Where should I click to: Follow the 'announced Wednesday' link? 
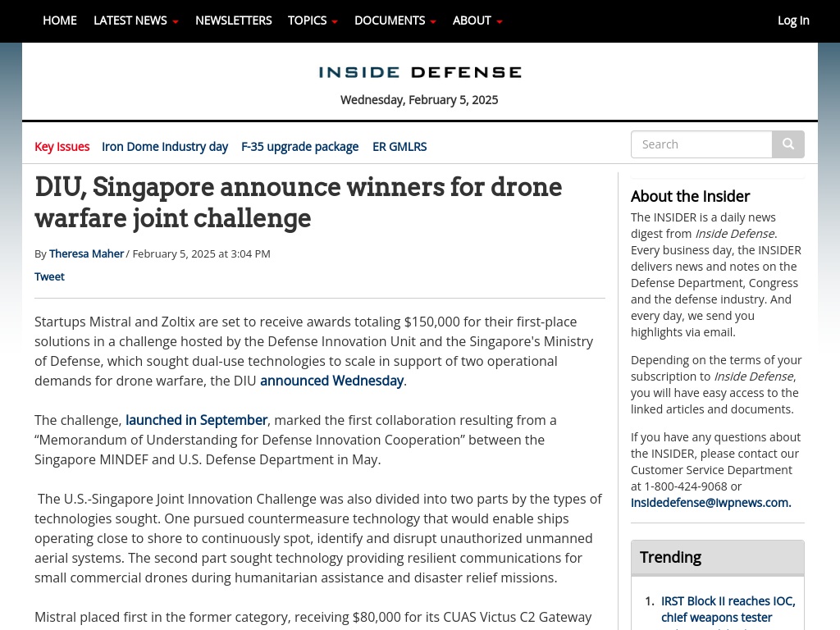[331, 381]
